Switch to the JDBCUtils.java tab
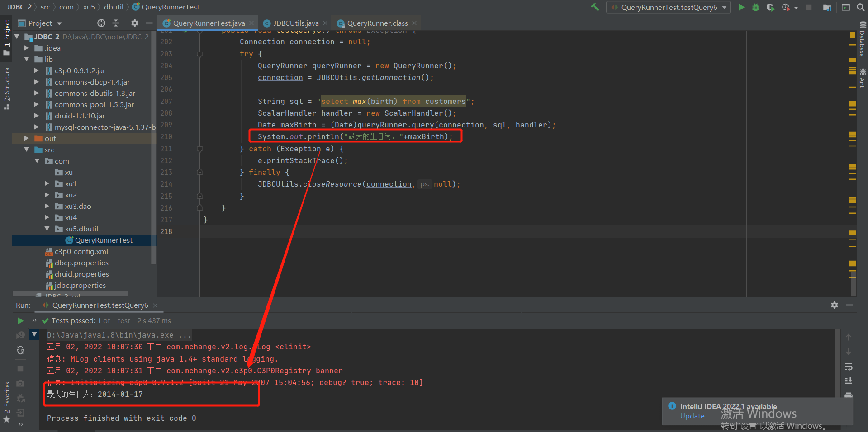This screenshot has height=432, width=868. click(295, 23)
